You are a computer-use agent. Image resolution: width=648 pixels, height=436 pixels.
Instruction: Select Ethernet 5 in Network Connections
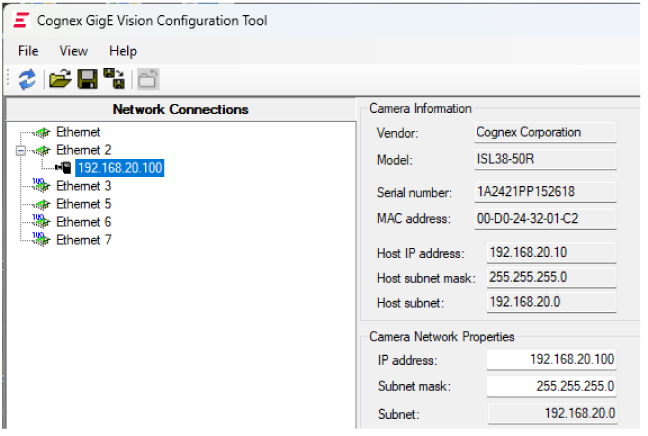click(x=83, y=204)
